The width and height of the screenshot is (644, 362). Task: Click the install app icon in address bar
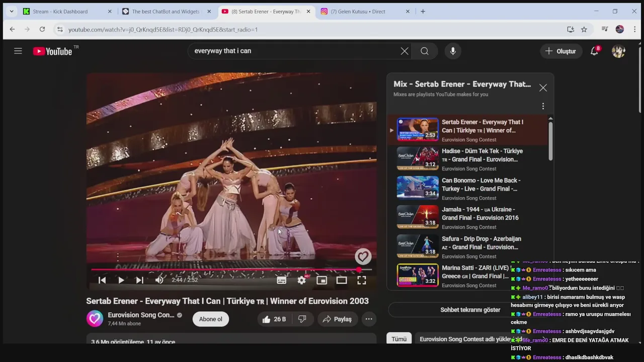tap(571, 29)
